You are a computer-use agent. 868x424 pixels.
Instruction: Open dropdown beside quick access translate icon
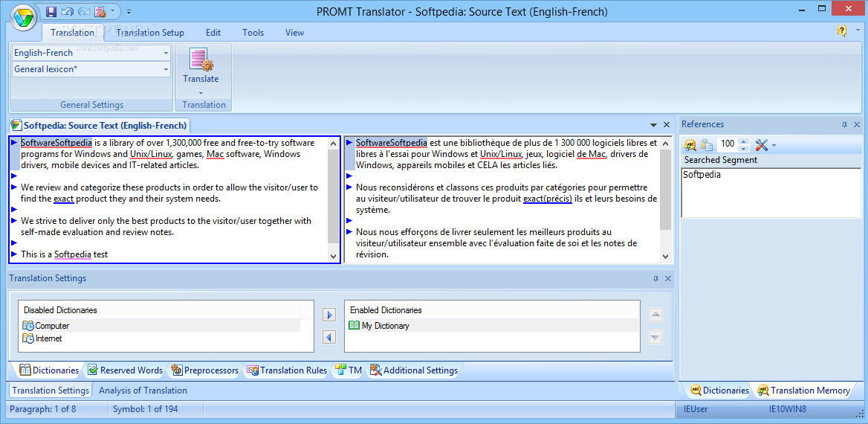[x=112, y=11]
